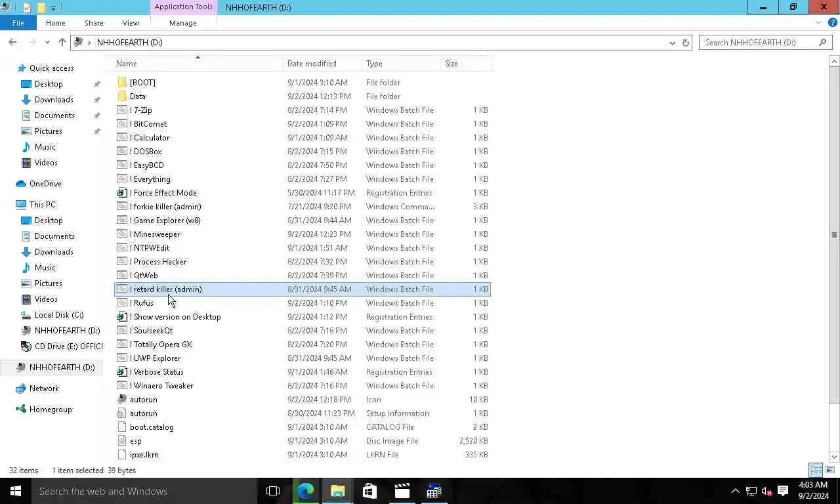Open CD Drive (E:) in navigation pane
This screenshot has width=840, height=504.
tap(68, 346)
